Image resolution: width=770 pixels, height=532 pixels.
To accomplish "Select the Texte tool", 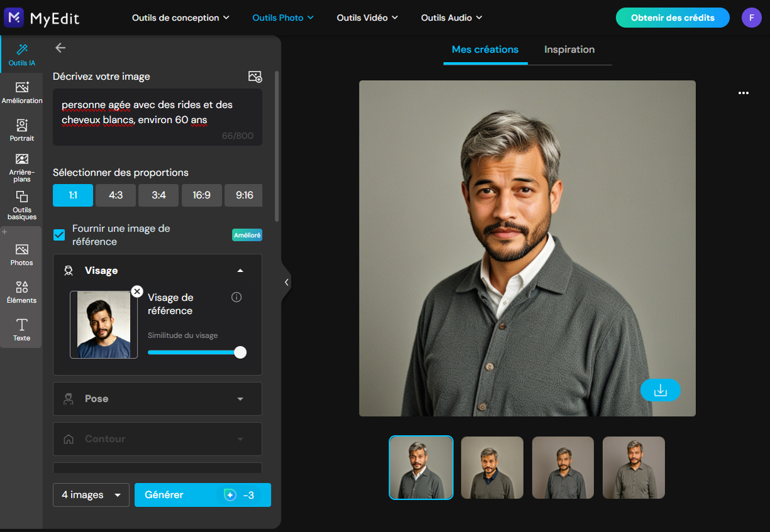I will (22, 330).
